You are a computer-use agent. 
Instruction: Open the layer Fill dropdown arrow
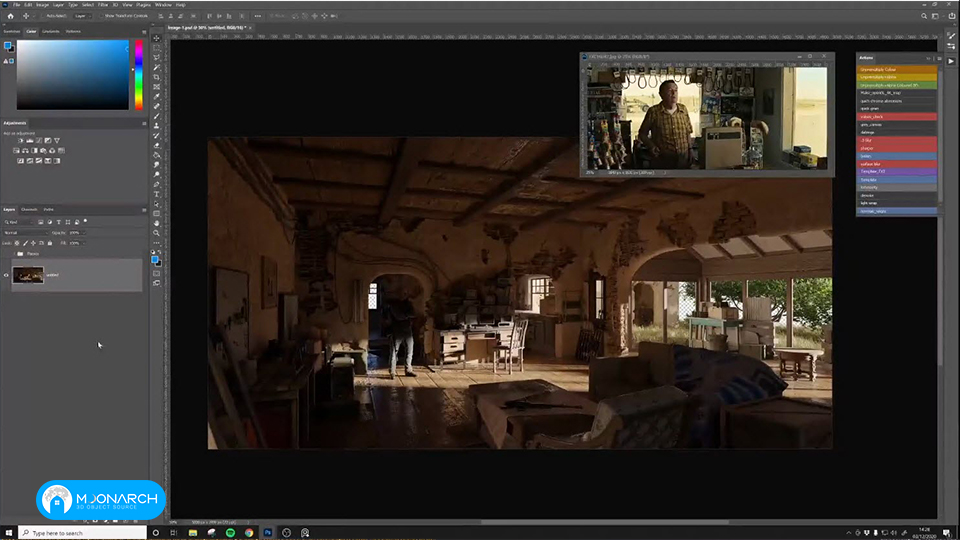coord(83,243)
